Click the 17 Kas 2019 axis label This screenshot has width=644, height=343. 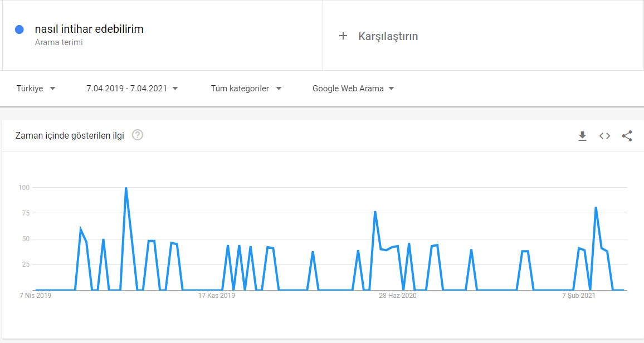(217, 296)
